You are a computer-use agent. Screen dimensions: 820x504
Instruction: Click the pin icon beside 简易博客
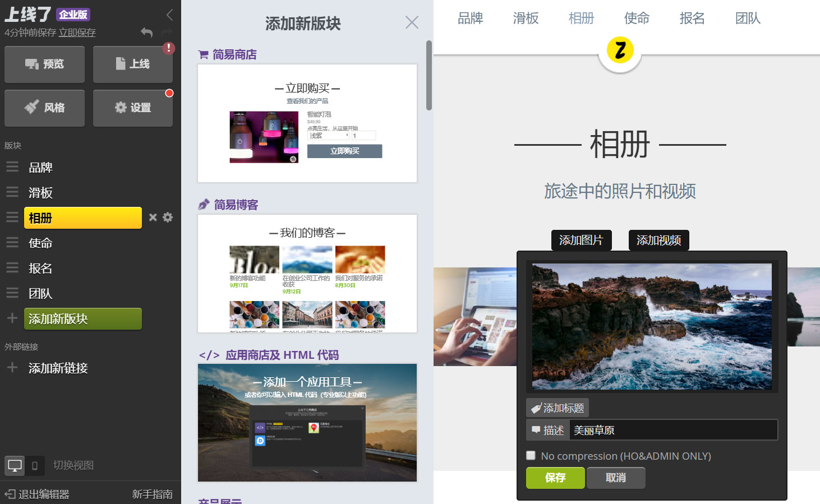tap(203, 204)
